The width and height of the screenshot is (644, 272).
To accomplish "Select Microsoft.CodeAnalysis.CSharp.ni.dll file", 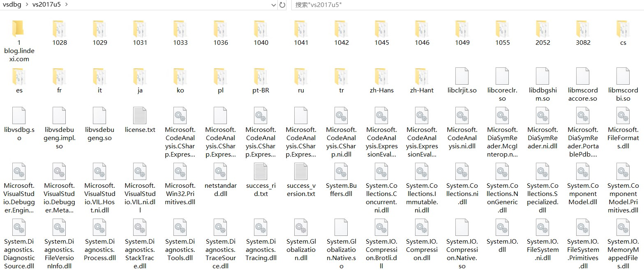I will [342, 132].
